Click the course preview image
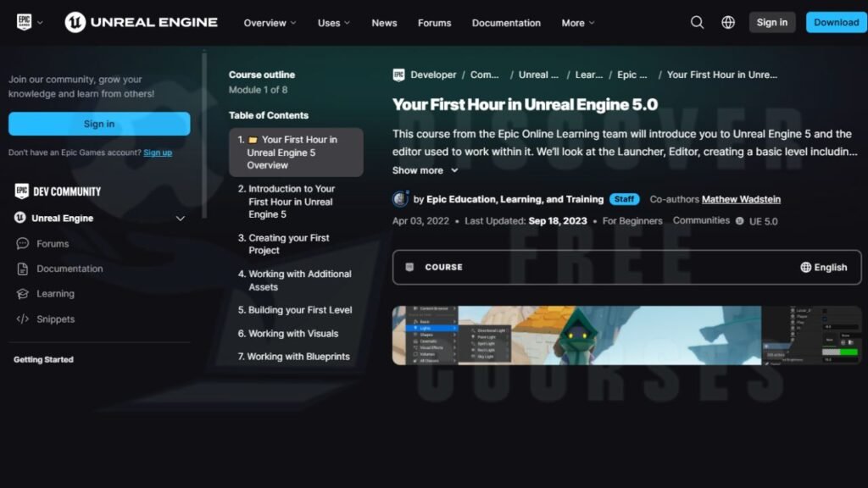Viewport: 868px width, 488px height. (626, 335)
